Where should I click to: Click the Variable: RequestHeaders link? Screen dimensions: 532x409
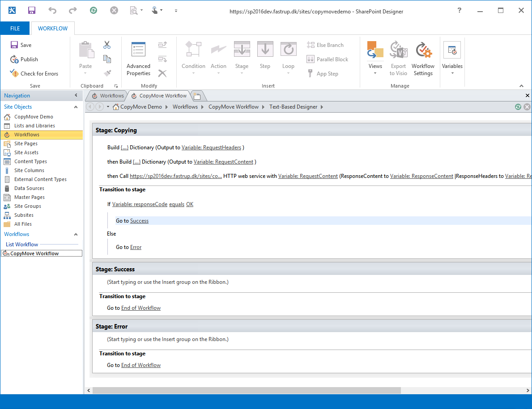tap(211, 148)
